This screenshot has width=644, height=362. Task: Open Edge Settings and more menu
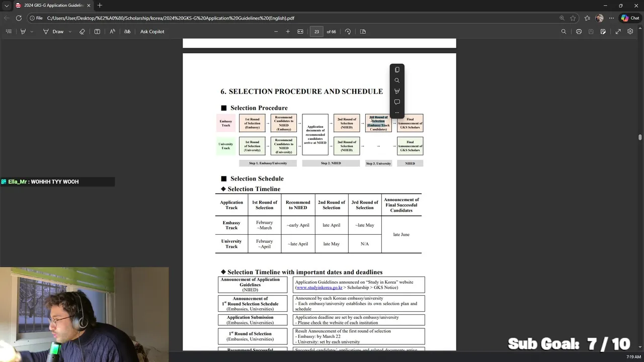click(611, 18)
